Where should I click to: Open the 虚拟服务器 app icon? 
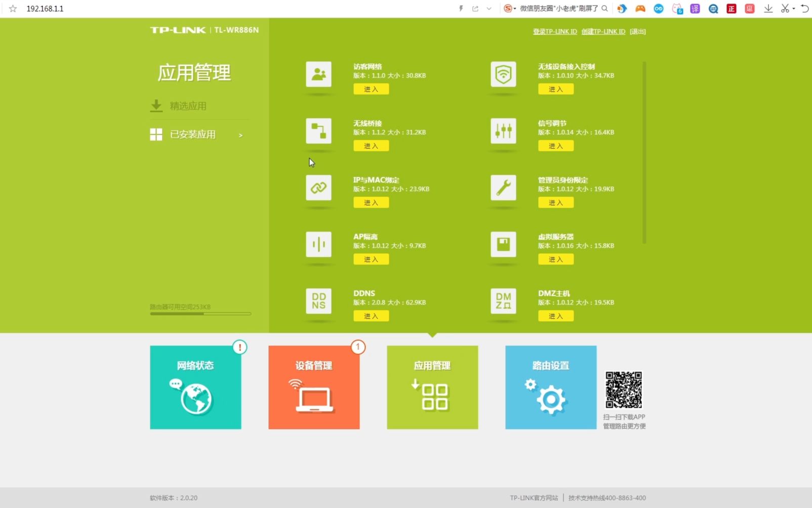click(x=503, y=245)
